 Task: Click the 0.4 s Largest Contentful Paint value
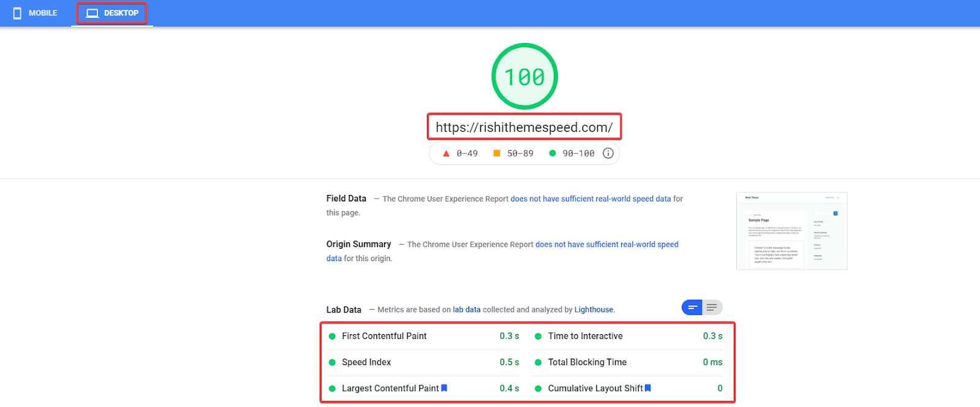[509, 389]
